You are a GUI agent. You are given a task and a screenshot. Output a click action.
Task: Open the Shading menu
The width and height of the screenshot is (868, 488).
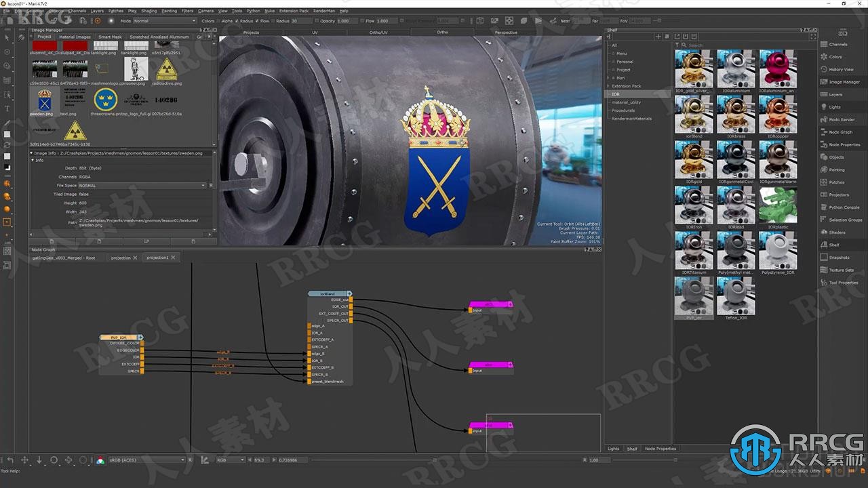point(149,11)
